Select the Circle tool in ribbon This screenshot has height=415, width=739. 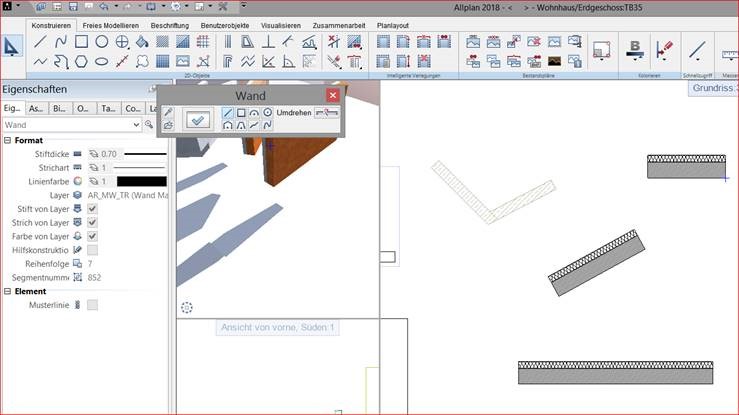pos(102,42)
